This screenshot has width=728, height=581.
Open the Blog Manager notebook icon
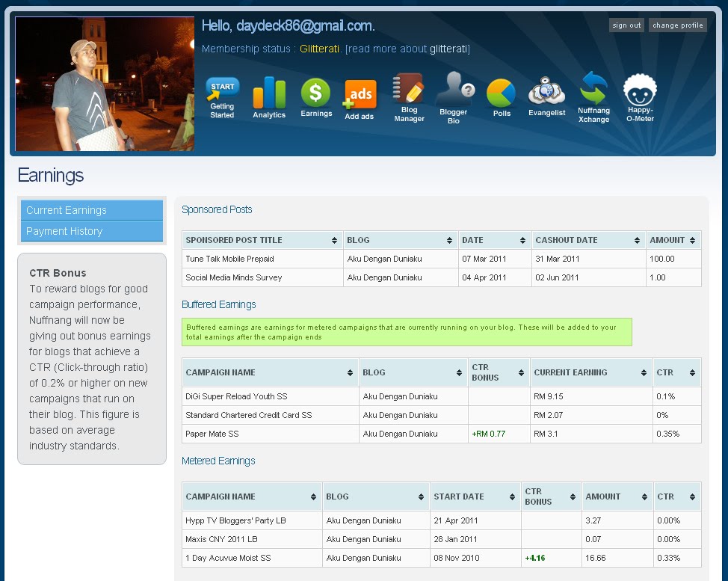pos(409,97)
